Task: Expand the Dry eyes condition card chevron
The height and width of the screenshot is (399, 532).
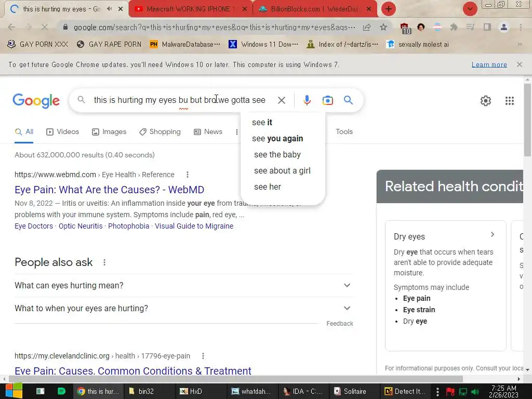Action: pos(493,234)
